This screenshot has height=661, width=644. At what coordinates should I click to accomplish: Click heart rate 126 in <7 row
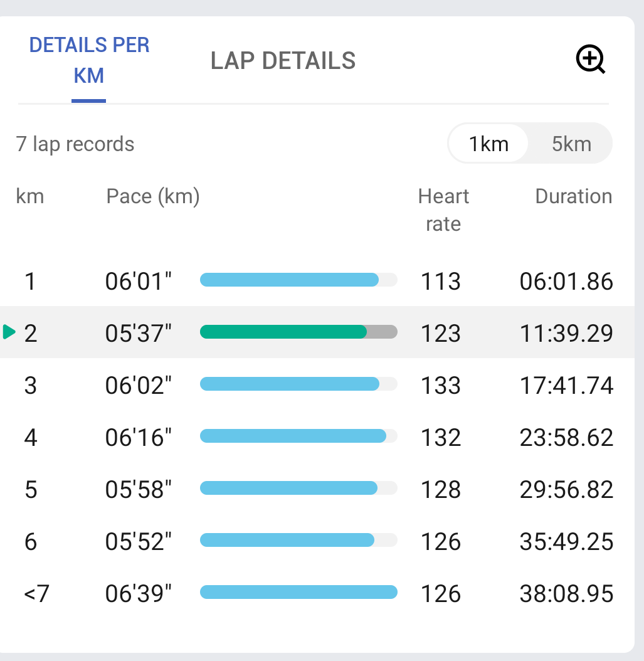tap(441, 593)
